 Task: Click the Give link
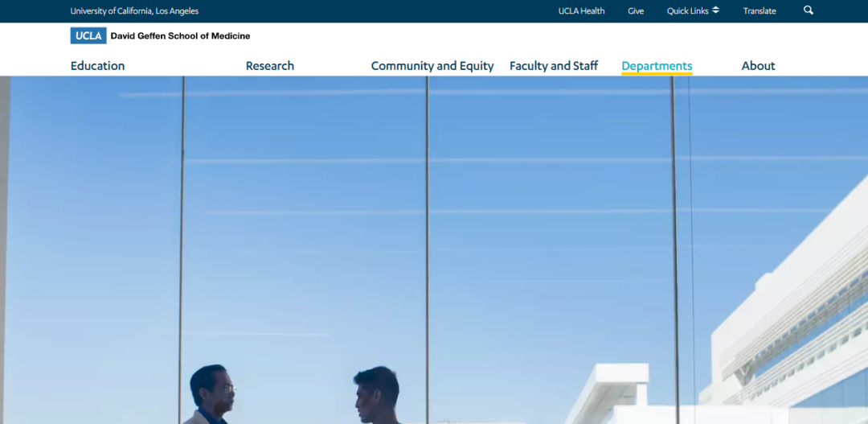pyautogui.click(x=636, y=11)
